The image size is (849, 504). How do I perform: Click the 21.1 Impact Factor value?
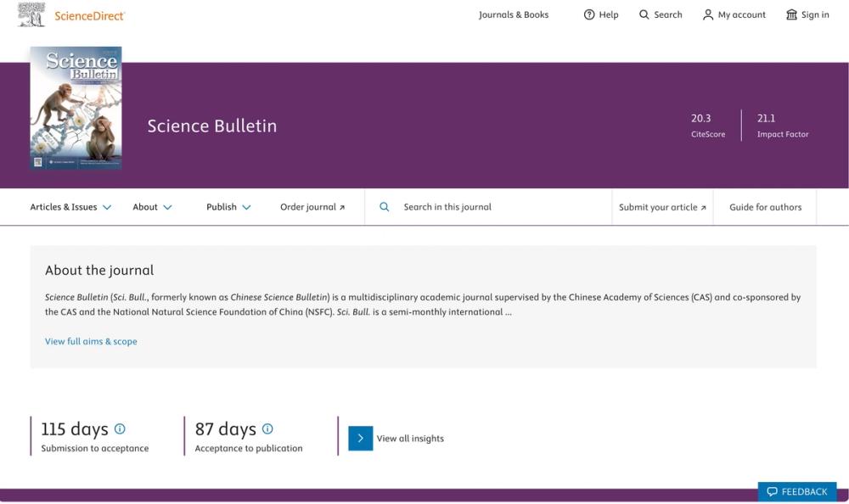(x=766, y=118)
